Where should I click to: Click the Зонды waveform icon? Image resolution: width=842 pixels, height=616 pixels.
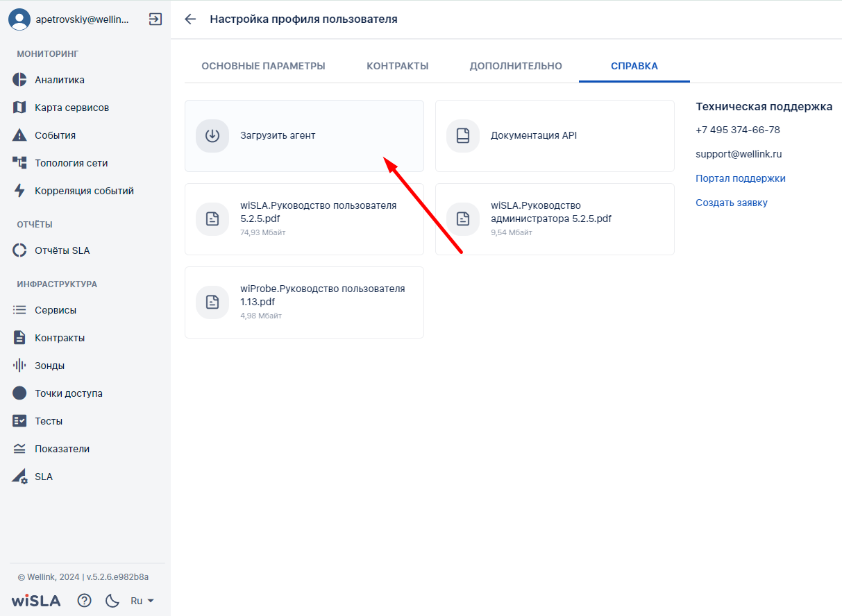tap(19, 366)
